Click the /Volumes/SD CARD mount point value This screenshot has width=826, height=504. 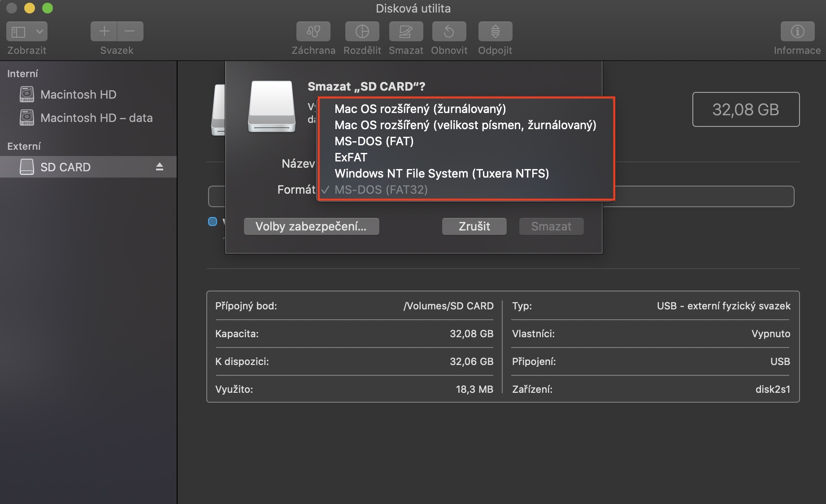(448, 306)
